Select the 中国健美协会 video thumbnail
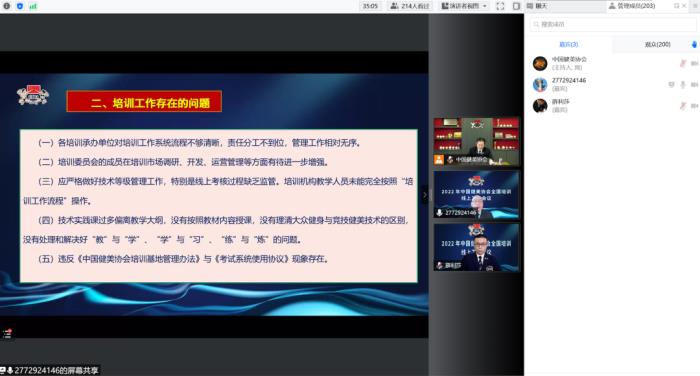The width and height of the screenshot is (700, 376). (x=476, y=142)
